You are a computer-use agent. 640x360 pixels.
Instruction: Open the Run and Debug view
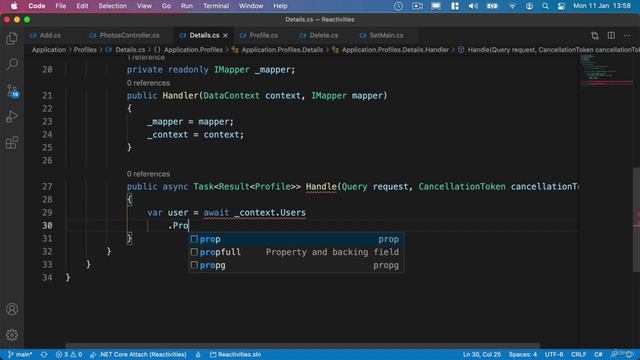tap(12, 117)
